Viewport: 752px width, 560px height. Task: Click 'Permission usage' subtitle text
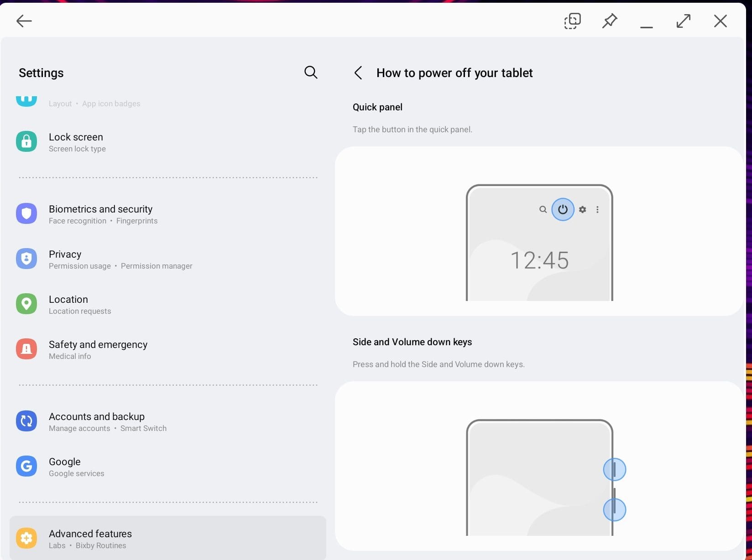[80, 266]
